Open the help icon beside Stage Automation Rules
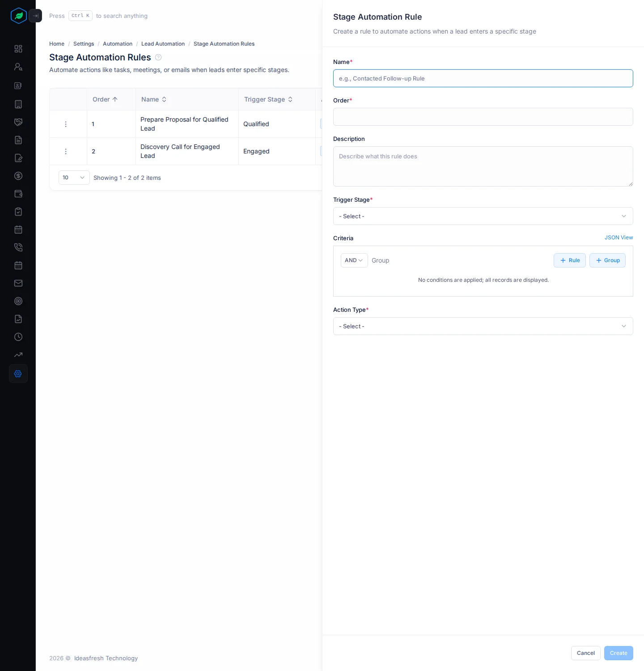Viewport: 644px width, 671px height. tap(158, 57)
